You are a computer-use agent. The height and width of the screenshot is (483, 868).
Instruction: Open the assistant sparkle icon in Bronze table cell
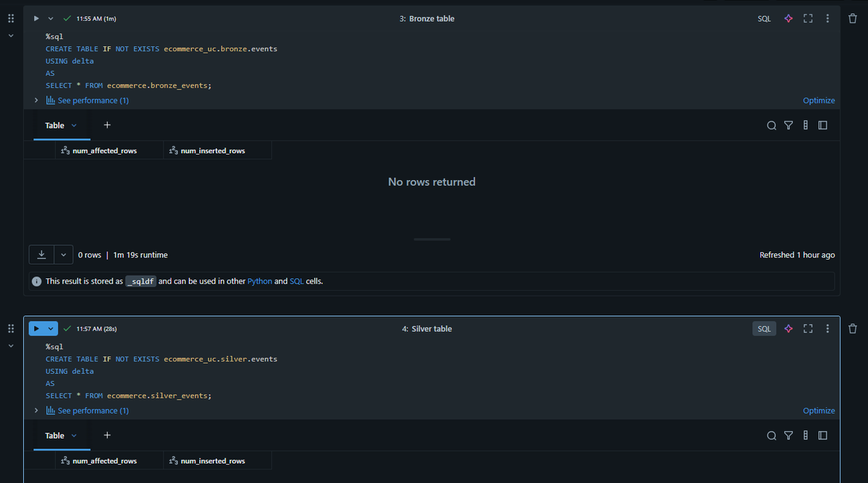pos(788,18)
